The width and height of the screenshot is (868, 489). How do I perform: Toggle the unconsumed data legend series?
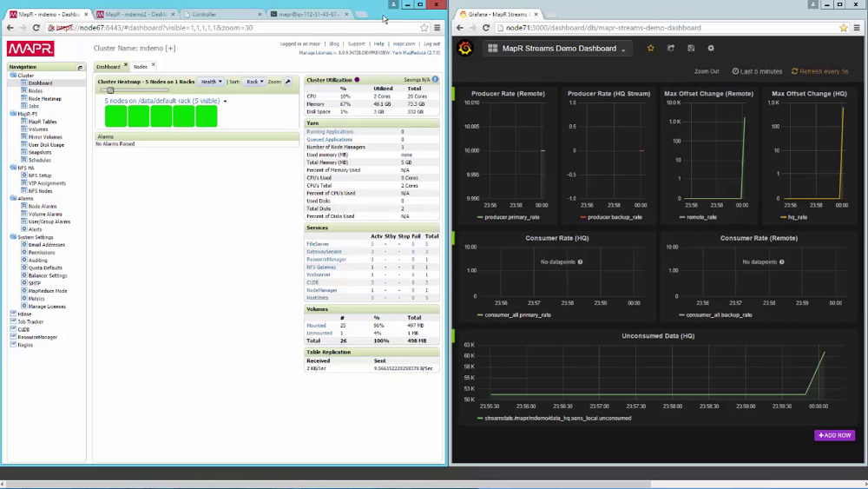tap(557, 418)
